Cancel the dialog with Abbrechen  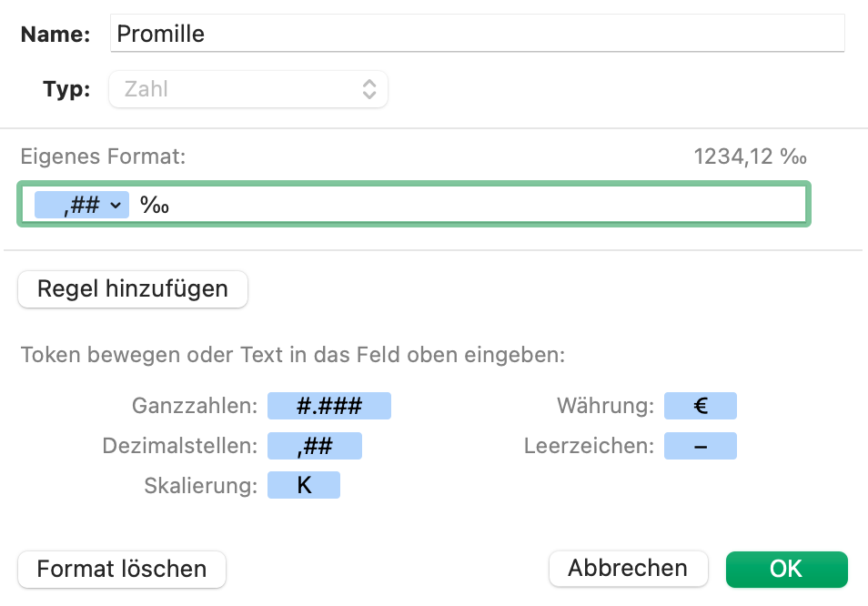click(x=628, y=569)
